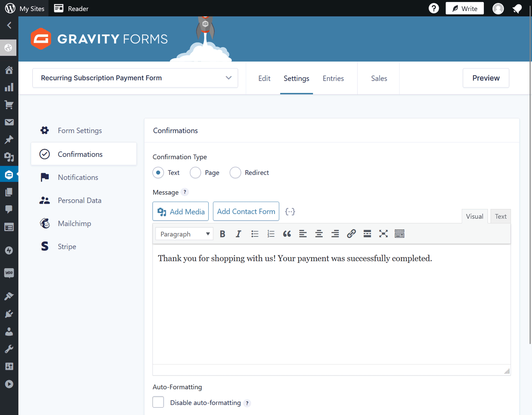The width and height of the screenshot is (532, 415).
Task: Open Notifications settings section
Action: 84,177
